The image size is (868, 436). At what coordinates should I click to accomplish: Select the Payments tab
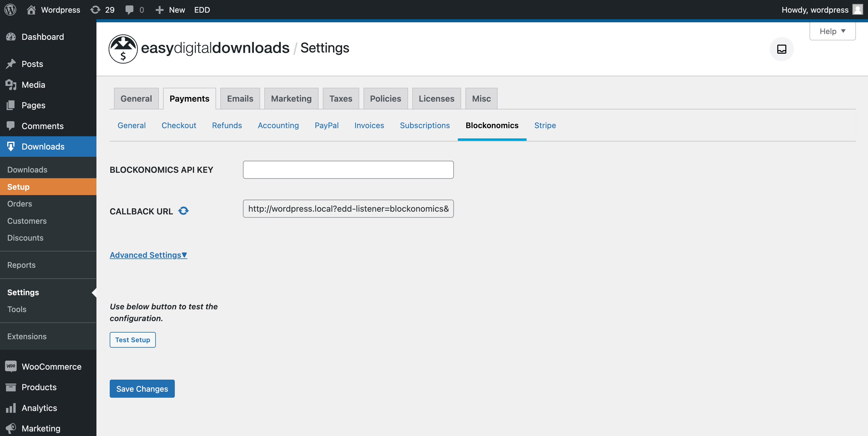tap(190, 98)
